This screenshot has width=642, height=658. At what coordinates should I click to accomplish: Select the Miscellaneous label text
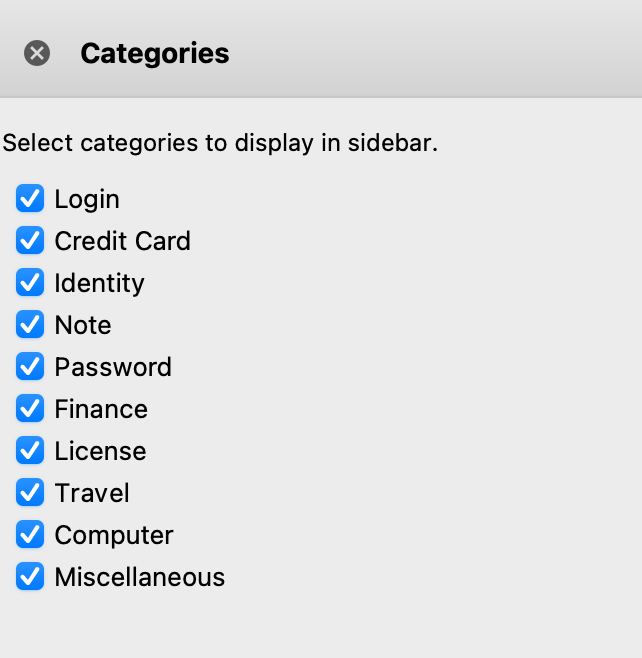(140, 577)
